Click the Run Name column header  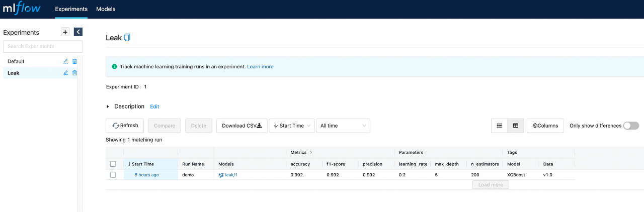tap(193, 164)
